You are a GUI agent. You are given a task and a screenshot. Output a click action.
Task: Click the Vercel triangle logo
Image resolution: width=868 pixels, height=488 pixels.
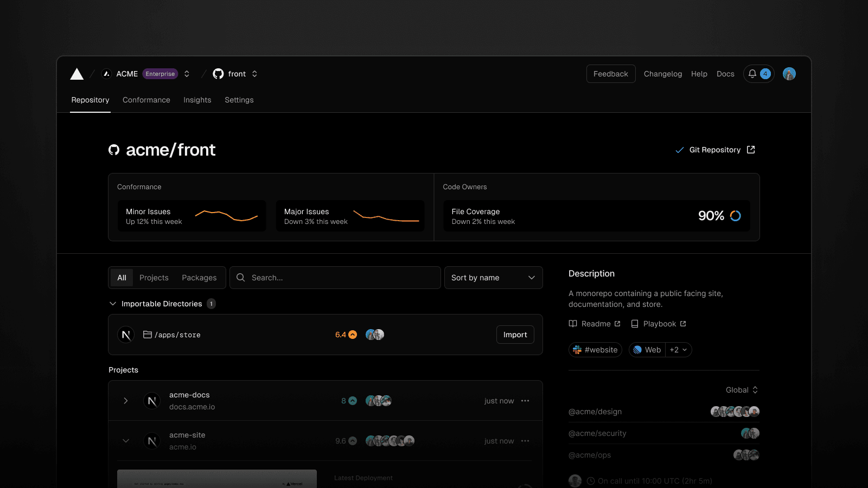pos(77,74)
